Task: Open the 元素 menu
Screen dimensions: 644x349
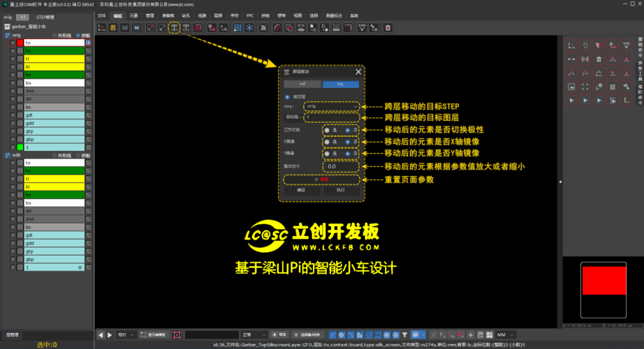Action: [134, 15]
